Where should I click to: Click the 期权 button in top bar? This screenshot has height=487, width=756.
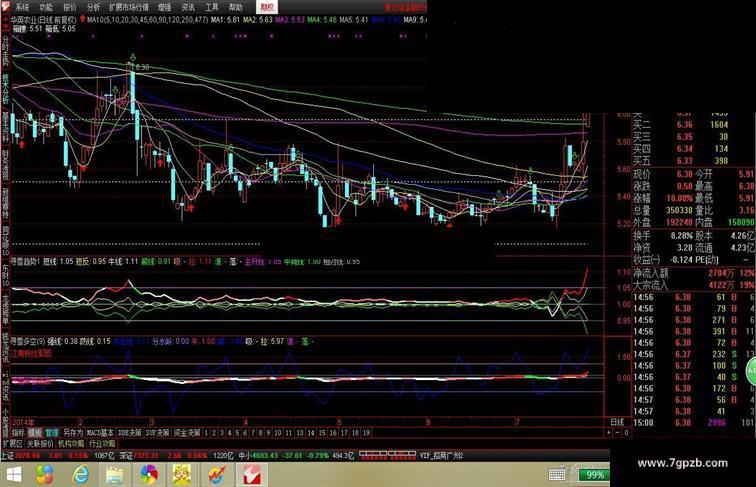(x=266, y=7)
